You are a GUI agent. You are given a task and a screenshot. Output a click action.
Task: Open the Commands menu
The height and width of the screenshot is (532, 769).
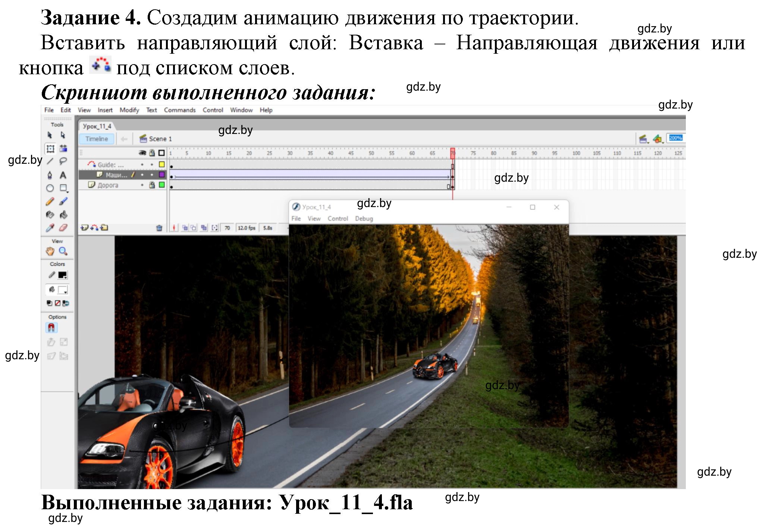click(x=180, y=110)
